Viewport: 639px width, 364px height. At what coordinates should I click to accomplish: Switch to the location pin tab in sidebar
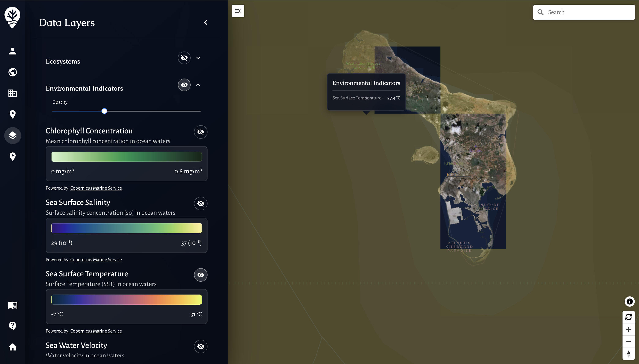(12, 114)
